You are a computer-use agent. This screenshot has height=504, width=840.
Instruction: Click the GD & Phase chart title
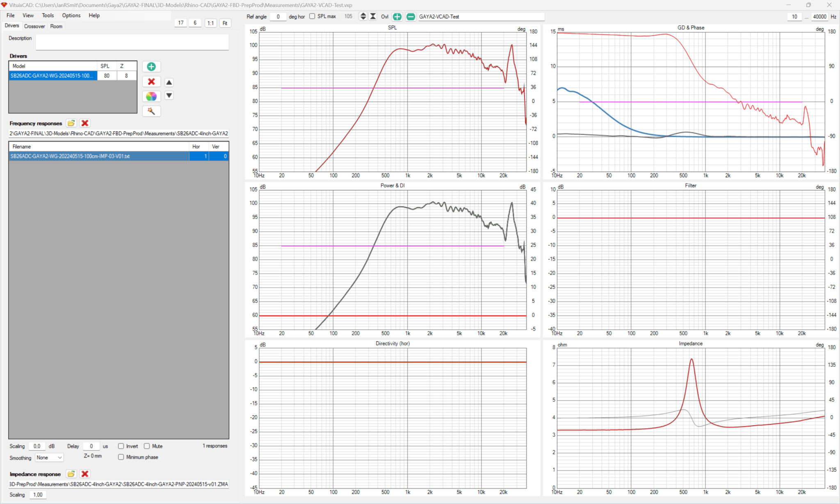[x=691, y=27]
